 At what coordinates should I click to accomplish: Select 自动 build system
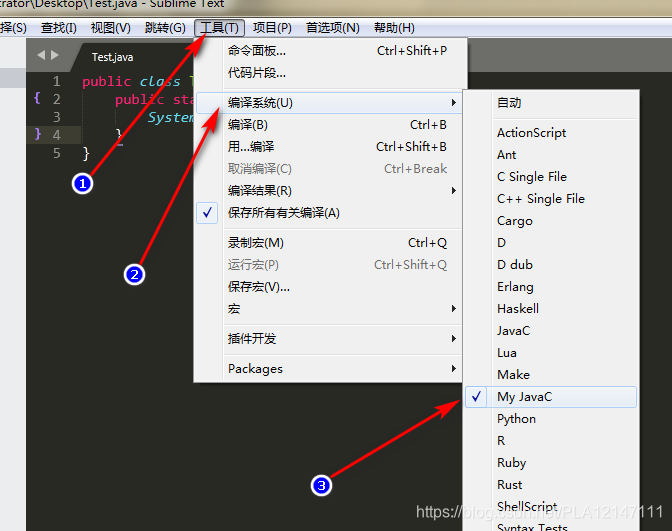[x=551, y=103]
